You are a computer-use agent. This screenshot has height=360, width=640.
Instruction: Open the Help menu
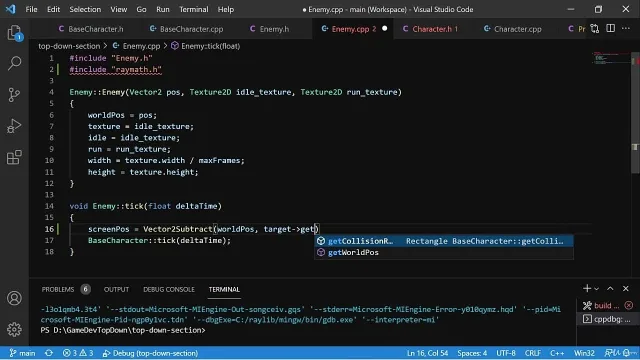226,9
